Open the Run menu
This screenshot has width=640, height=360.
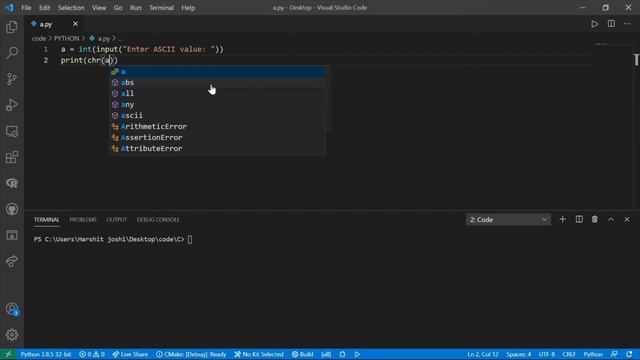coord(136,8)
